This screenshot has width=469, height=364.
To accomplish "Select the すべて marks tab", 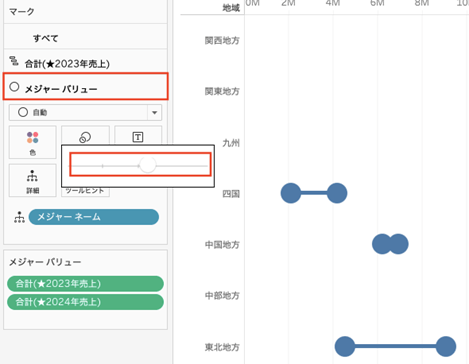I will click(x=85, y=36).
